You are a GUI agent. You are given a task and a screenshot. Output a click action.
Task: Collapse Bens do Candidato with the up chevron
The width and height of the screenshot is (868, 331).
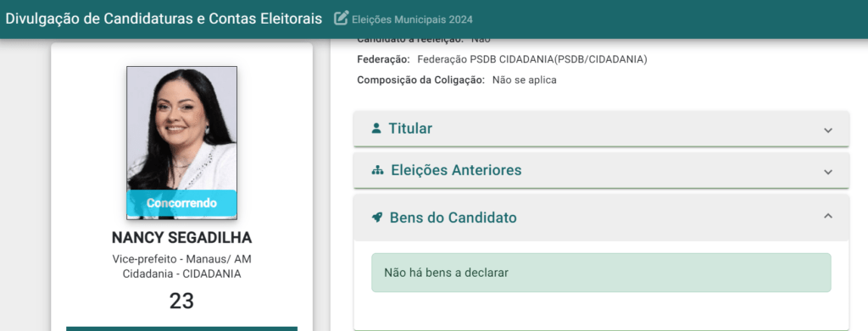(827, 216)
